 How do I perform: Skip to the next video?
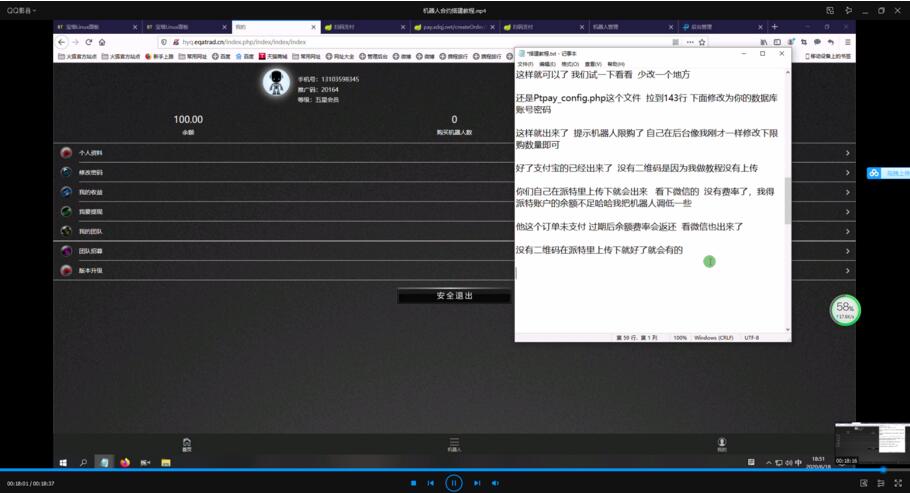point(477,483)
